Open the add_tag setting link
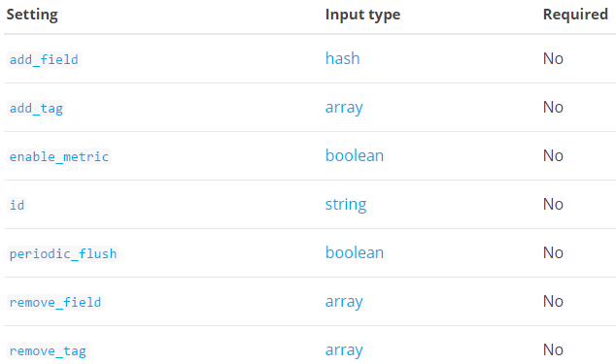The height and width of the screenshot is (364, 616). (36, 108)
